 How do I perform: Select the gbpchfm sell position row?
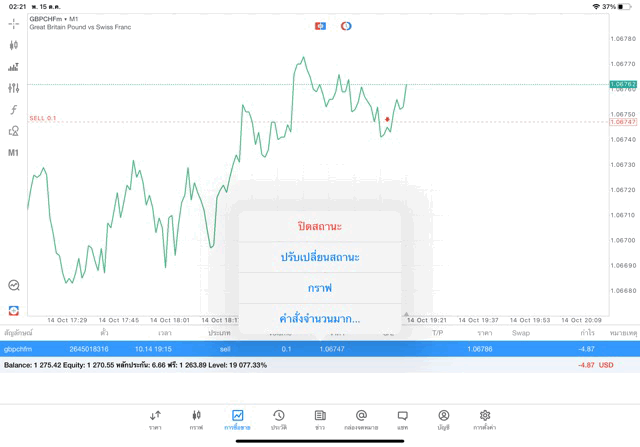point(320,349)
